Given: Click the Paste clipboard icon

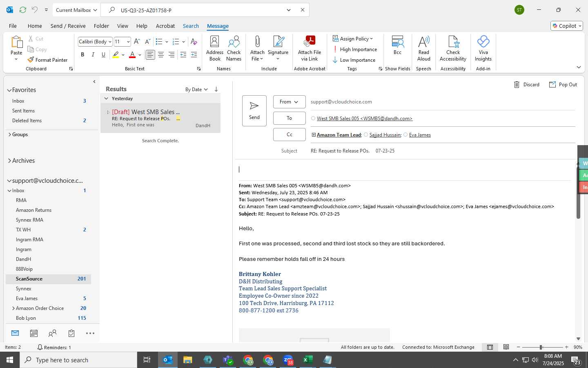Looking at the screenshot, I should point(16,42).
